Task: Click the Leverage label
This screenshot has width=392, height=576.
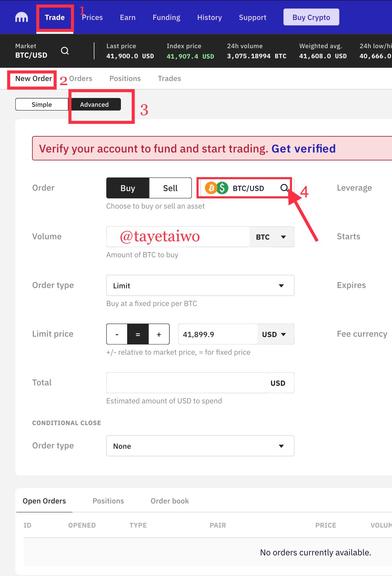Action: point(354,188)
